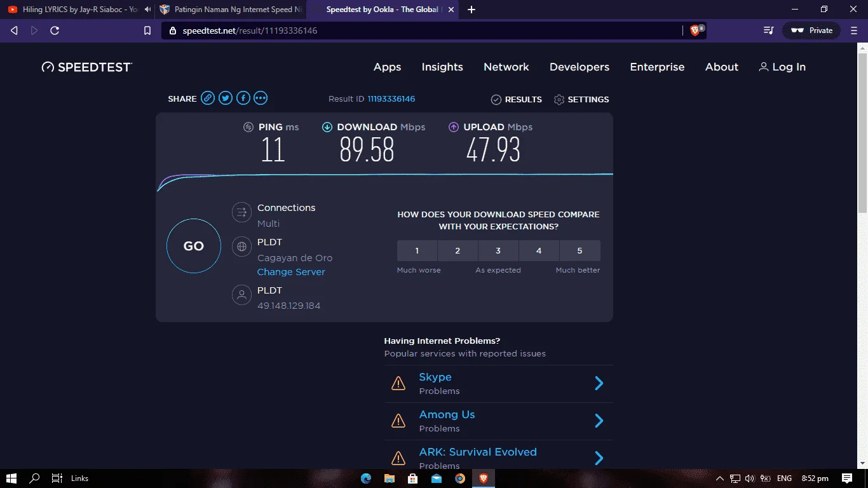
Task: Expand the Skype problems entry arrow
Action: [599, 383]
